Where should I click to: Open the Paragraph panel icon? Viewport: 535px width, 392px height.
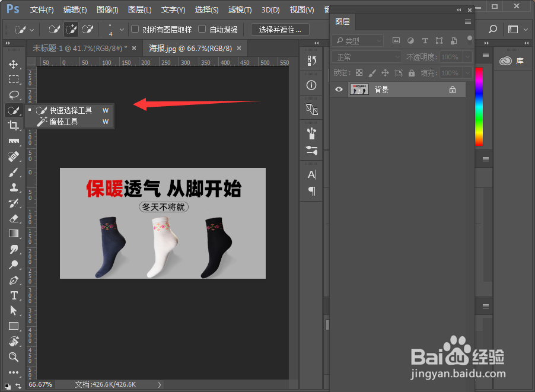point(312,191)
